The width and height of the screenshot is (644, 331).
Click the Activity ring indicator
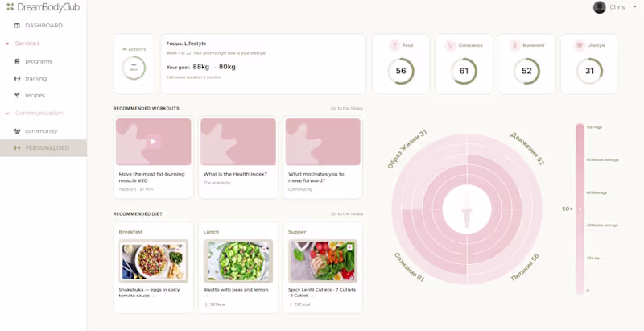tap(134, 68)
